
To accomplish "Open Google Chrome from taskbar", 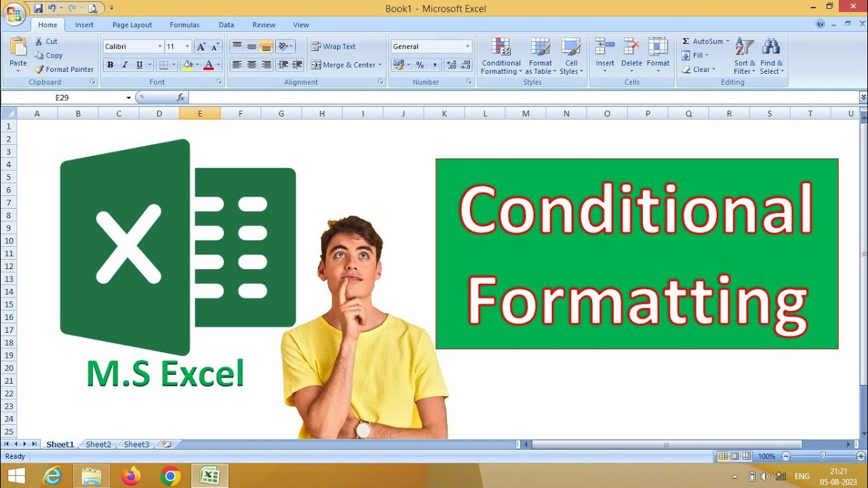I will coord(170,476).
